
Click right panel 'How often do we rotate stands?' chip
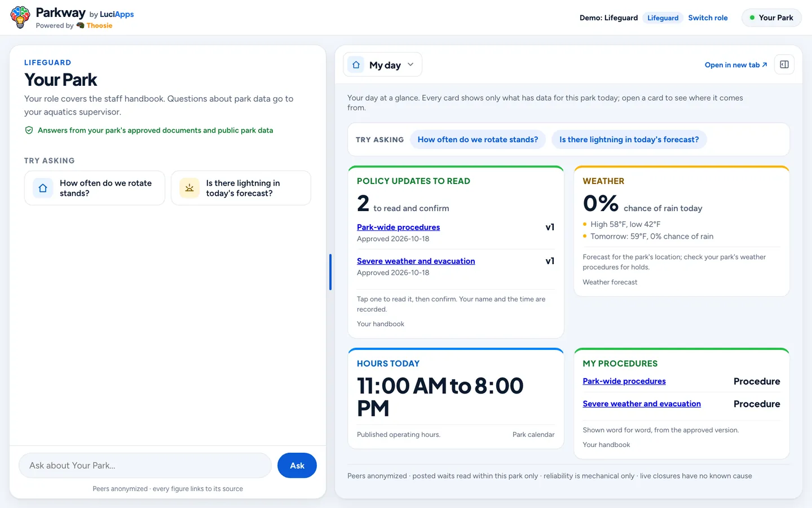(x=478, y=139)
